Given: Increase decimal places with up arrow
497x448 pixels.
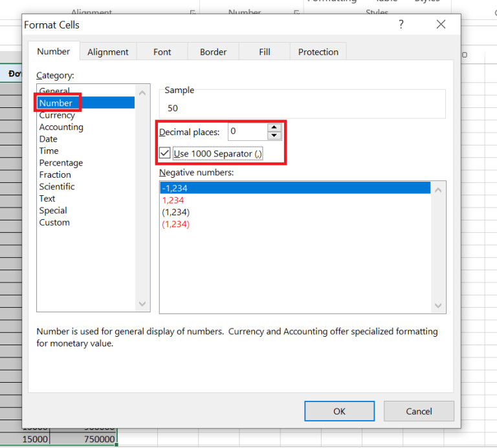Looking at the screenshot, I should (x=274, y=127).
